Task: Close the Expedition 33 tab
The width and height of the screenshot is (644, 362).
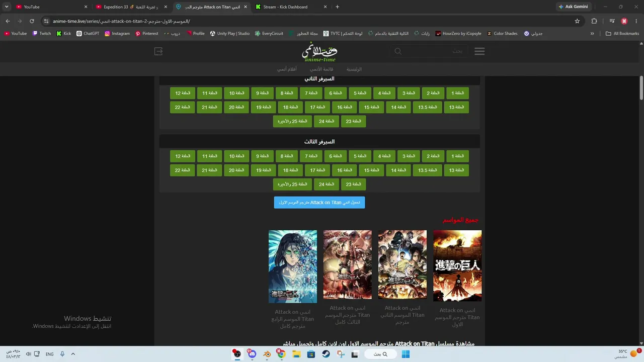Action: [x=166, y=7]
